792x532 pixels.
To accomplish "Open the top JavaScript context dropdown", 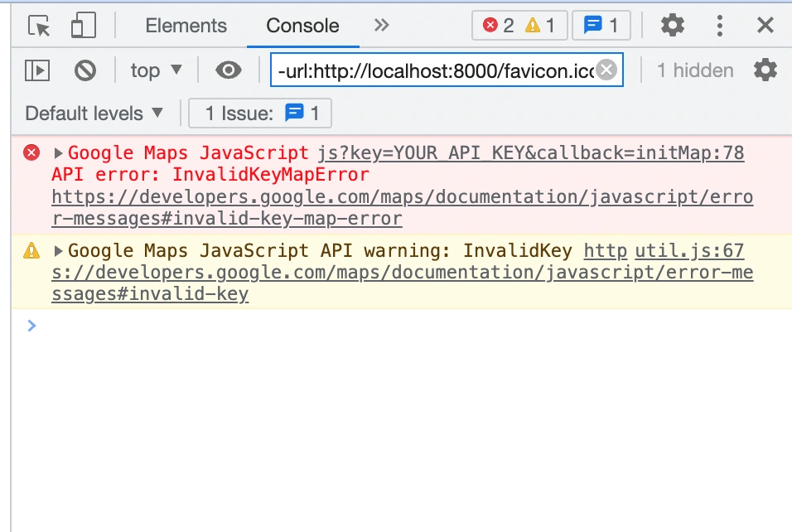I will pyautogui.click(x=156, y=70).
